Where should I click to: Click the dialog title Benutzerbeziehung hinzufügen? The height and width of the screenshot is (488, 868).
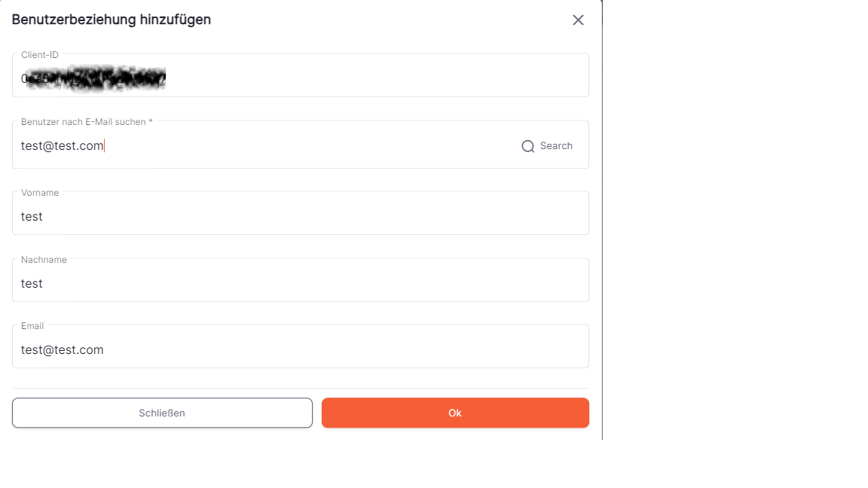[112, 20]
